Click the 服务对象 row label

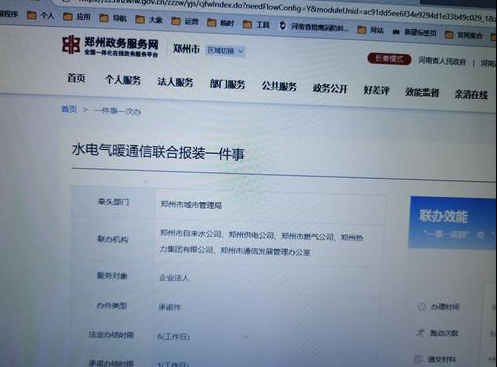point(112,275)
